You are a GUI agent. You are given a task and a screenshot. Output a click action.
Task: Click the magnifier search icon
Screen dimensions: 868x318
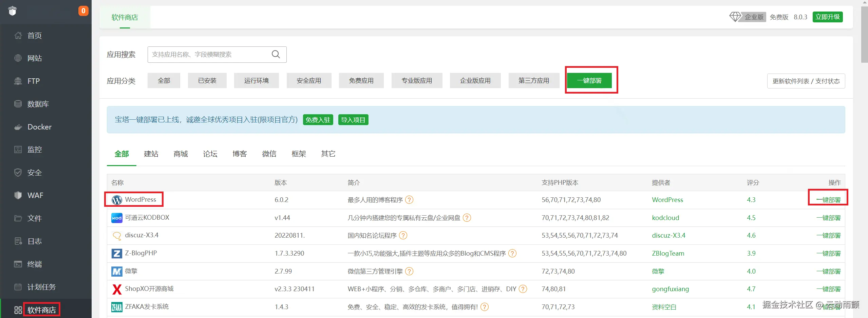(276, 54)
